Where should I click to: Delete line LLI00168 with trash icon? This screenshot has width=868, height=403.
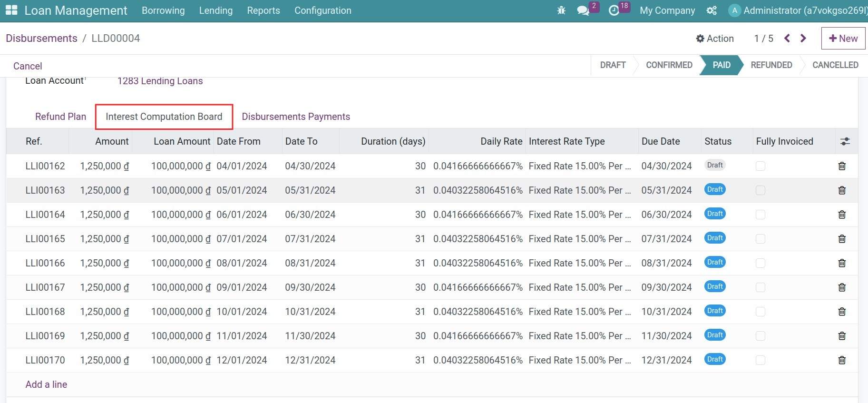(842, 312)
